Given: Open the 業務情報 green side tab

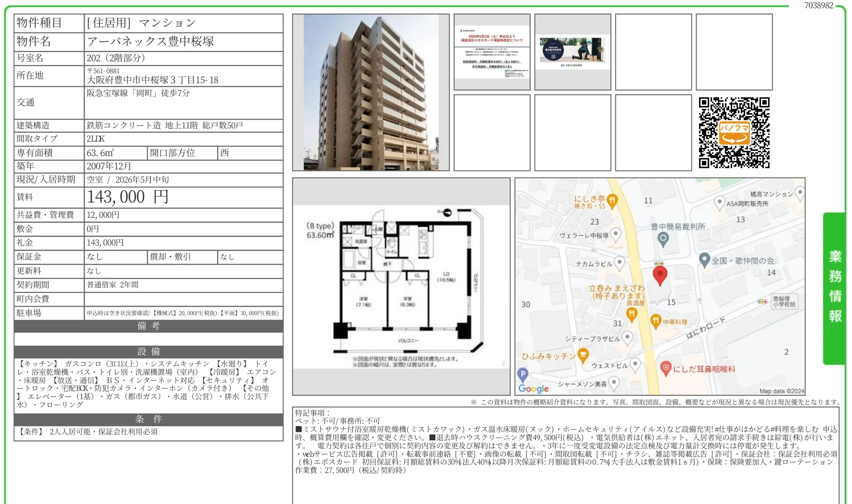Looking at the screenshot, I should [835, 288].
